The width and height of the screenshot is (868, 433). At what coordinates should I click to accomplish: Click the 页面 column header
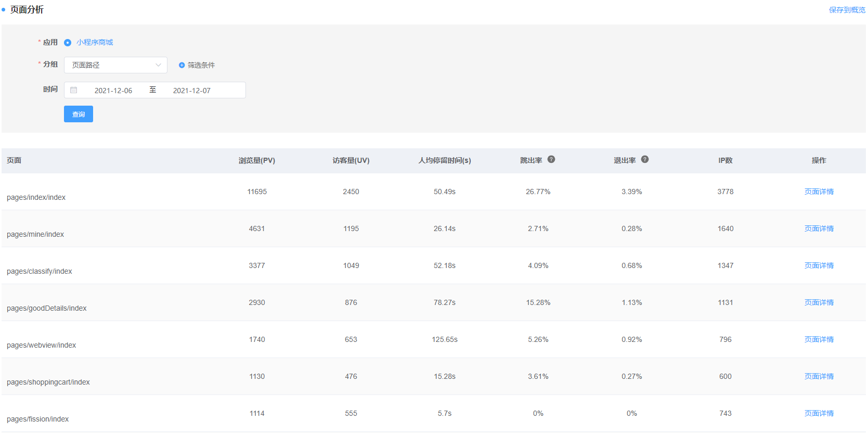tap(14, 160)
